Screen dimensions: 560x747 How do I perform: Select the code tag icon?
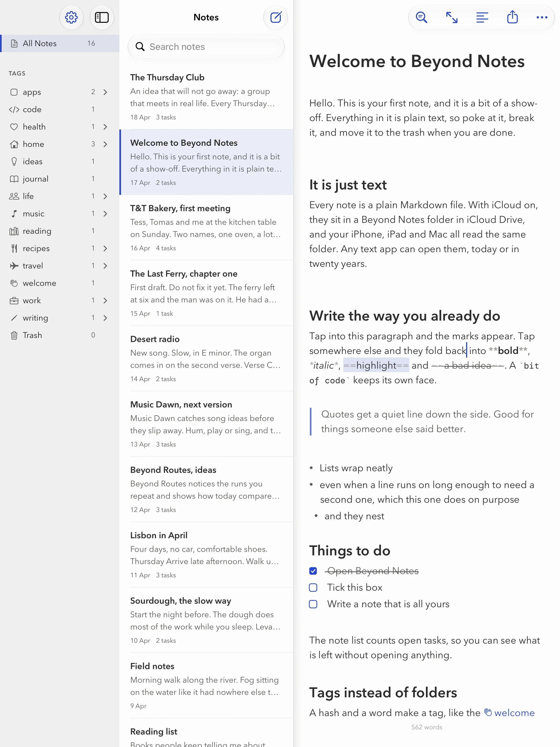click(14, 109)
